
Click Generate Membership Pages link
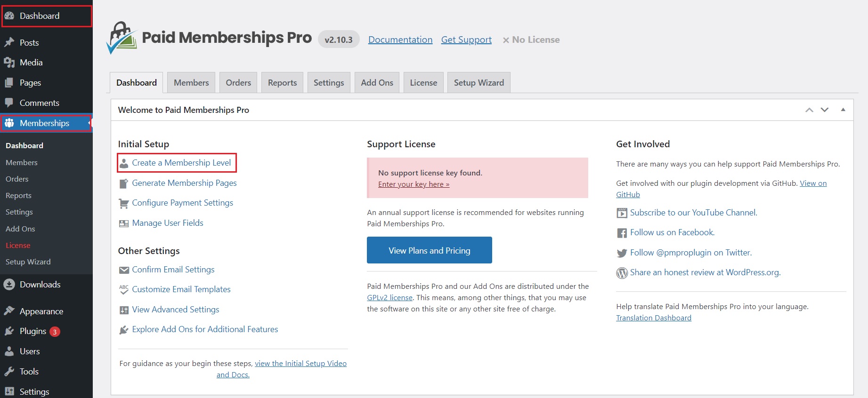click(x=184, y=183)
